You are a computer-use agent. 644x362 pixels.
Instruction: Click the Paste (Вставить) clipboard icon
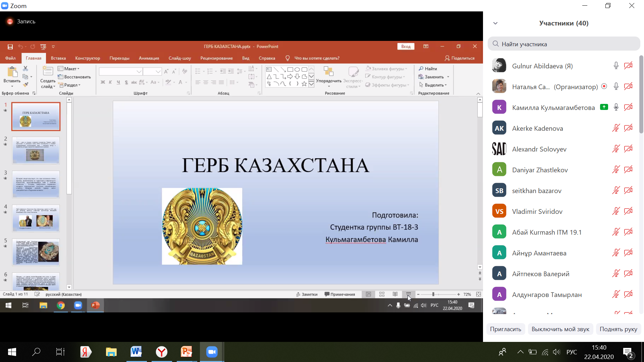[12, 72]
